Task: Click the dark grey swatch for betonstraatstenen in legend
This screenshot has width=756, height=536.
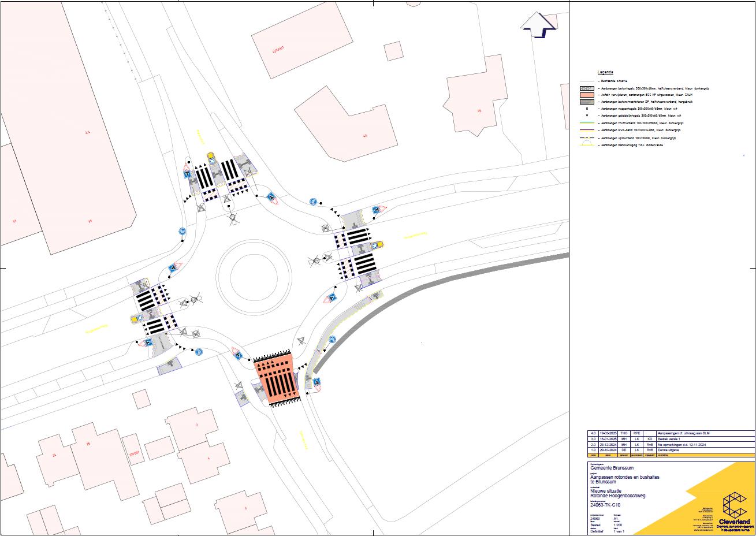Action: [x=587, y=102]
